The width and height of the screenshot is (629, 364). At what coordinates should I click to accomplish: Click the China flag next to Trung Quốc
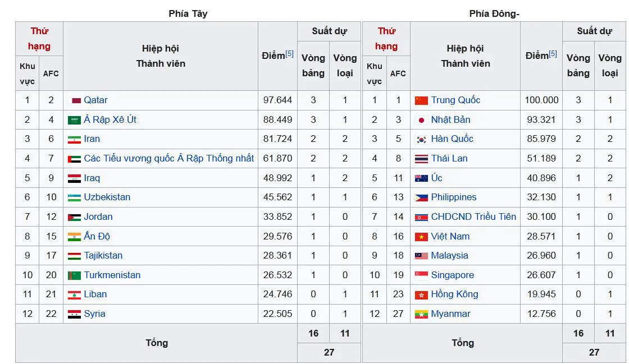(421, 100)
